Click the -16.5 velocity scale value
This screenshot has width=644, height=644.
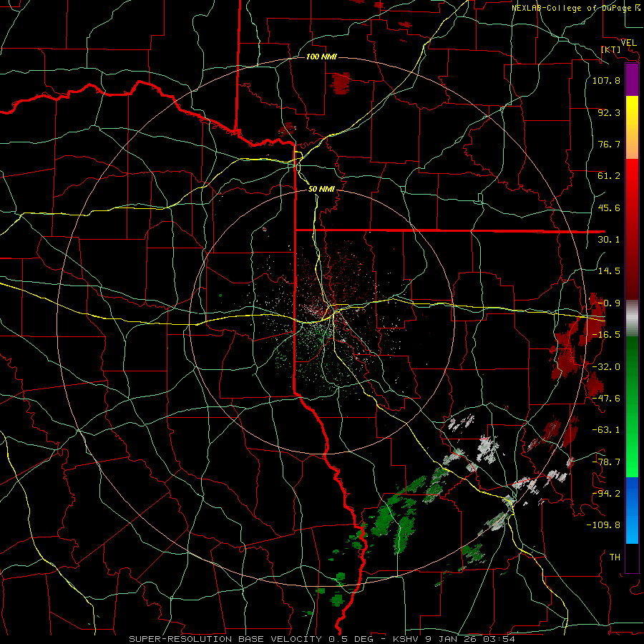[606, 335]
